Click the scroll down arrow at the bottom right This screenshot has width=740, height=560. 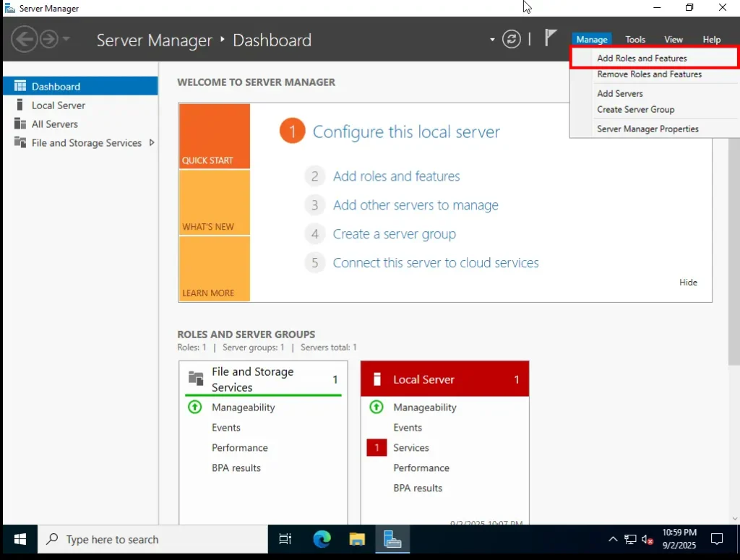[x=734, y=519]
